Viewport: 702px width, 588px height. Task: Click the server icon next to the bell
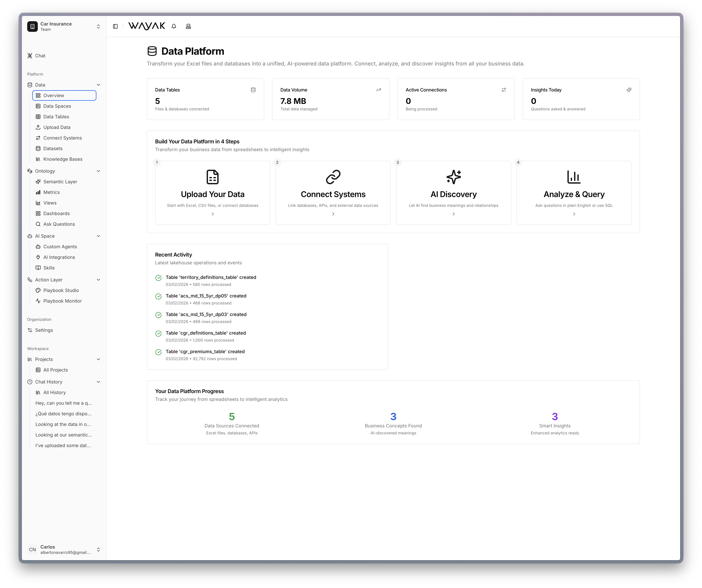pyautogui.click(x=188, y=26)
